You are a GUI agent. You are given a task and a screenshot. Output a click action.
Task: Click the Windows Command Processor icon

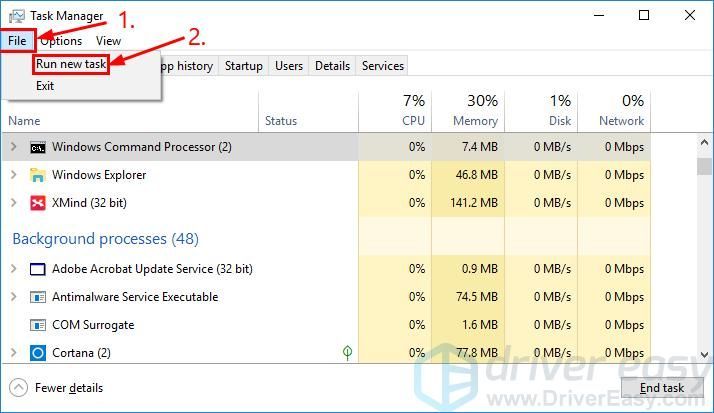click(38, 148)
